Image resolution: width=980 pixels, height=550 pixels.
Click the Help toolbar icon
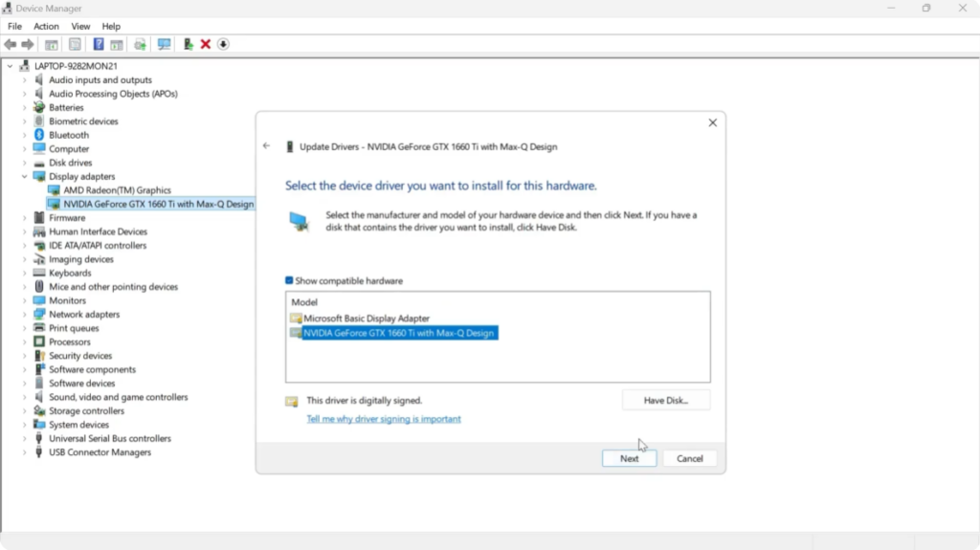[99, 44]
